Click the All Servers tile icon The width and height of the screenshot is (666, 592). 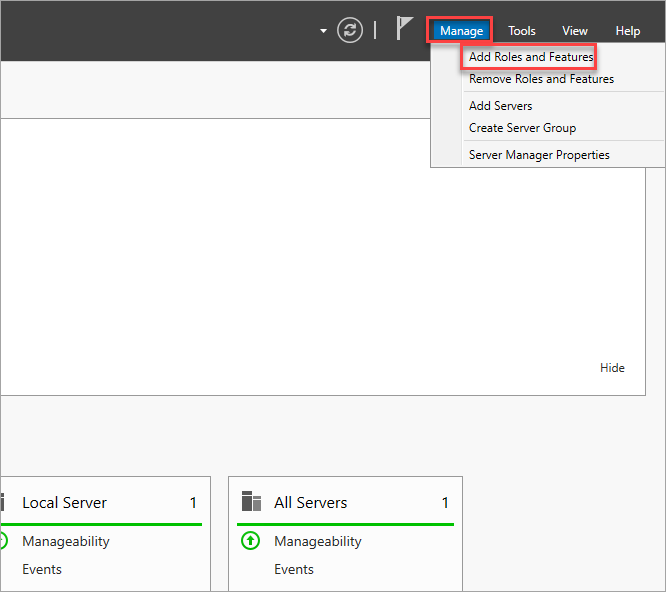251,501
